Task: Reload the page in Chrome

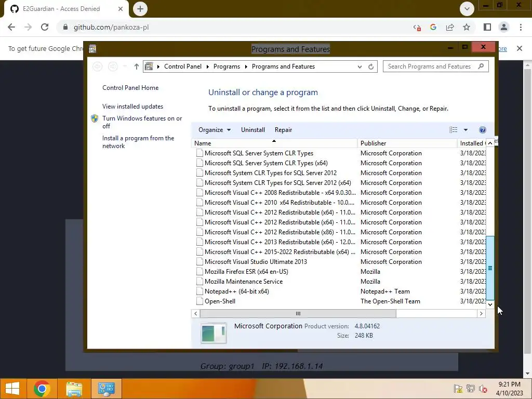Action: (x=45, y=27)
